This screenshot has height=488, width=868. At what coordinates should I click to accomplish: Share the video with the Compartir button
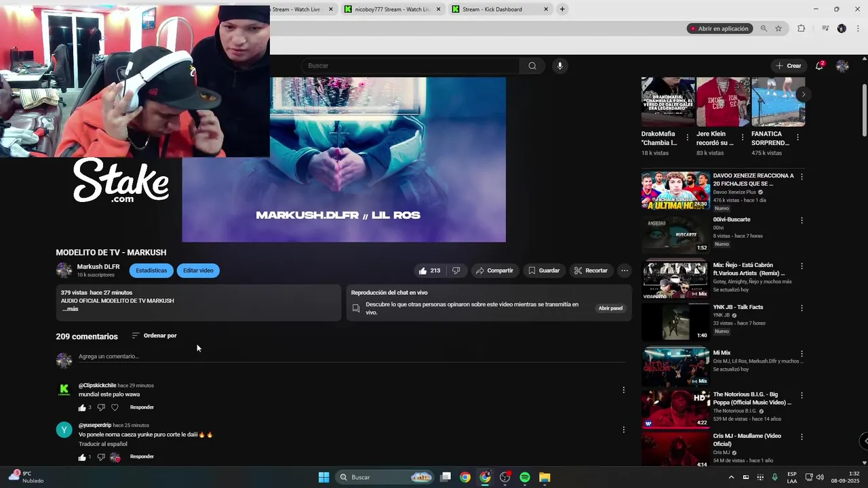pos(494,270)
